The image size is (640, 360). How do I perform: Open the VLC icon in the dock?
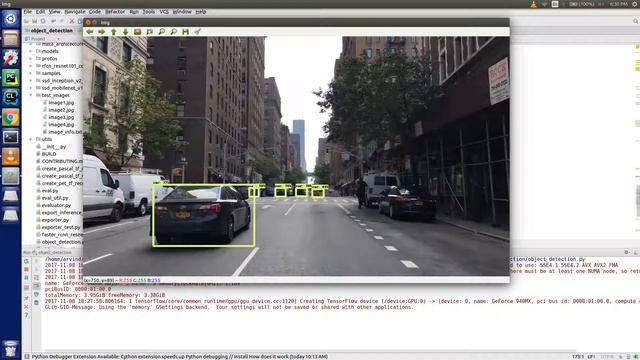click(x=11, y=157)
